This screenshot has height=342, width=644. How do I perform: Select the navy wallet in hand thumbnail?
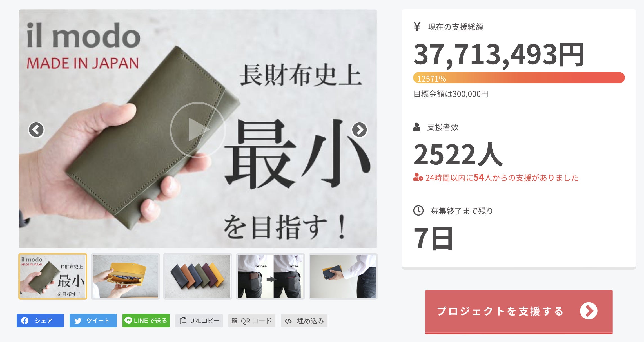pyautogui.click(x=343, y=276)
